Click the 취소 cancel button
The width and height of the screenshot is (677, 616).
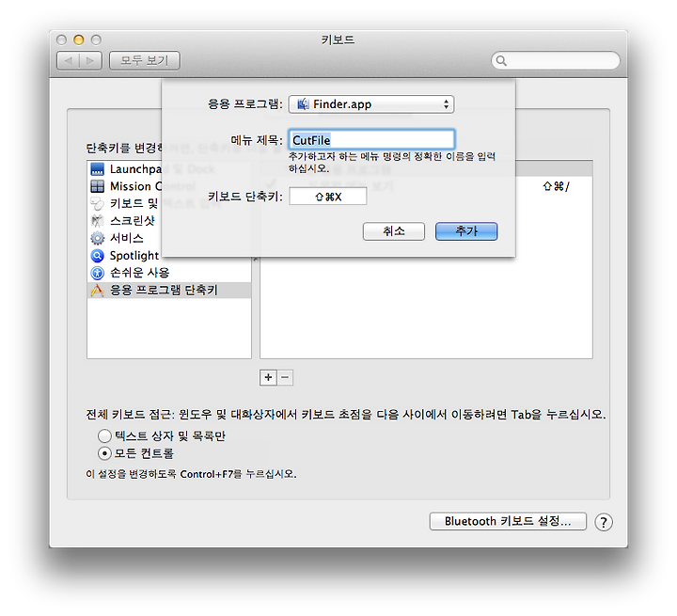pyautogui.click(x=394, y=231)
